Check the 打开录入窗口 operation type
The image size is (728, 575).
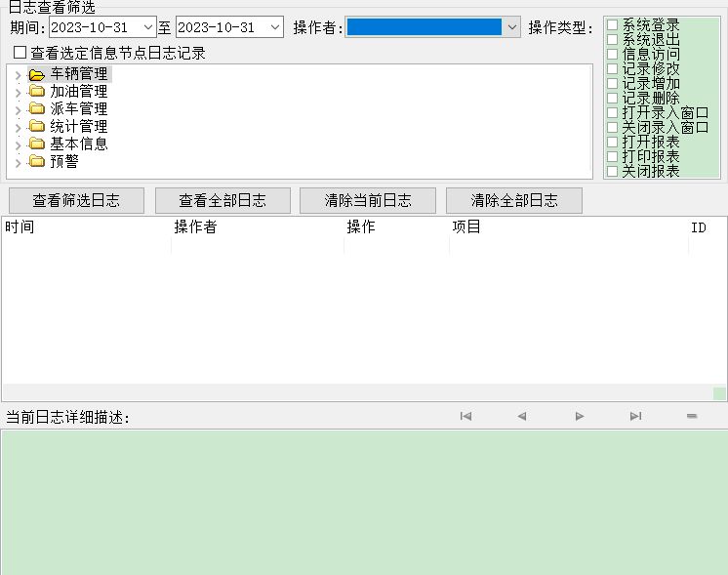[613, 113]
